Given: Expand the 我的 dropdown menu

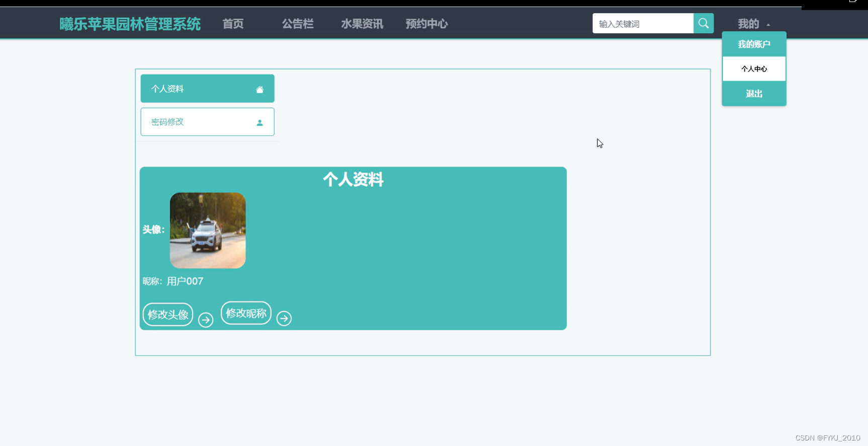Looking at the screenshot, I should (x=753, y=24).
